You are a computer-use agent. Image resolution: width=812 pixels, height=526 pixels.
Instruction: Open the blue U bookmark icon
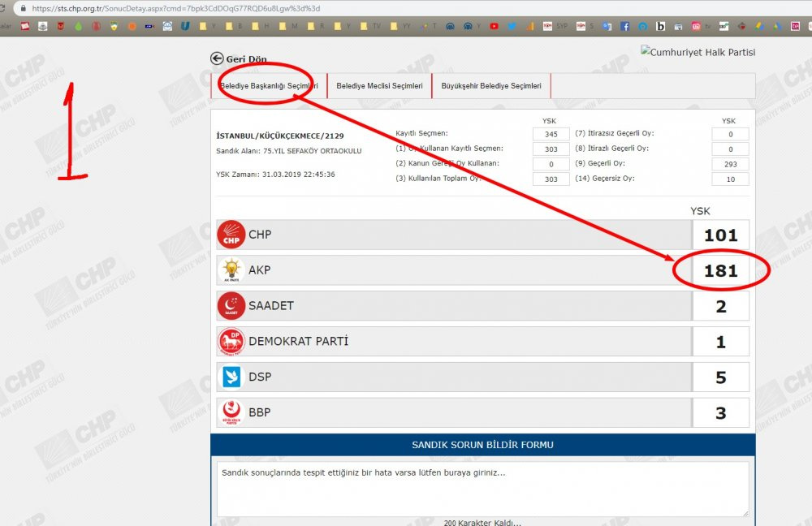pyautogui.click(x=185, y=26)
